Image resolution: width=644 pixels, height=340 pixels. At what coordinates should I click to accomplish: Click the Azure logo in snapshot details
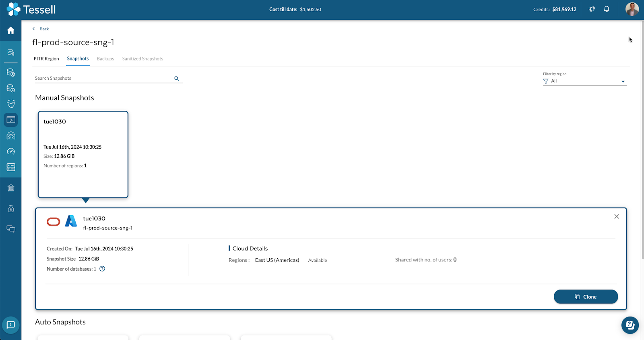tap(71, 221)
